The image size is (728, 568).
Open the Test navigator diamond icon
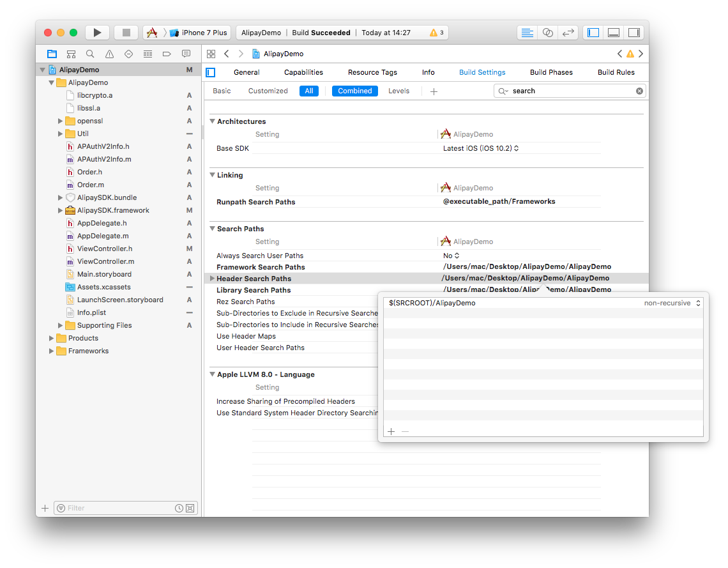[x=128, y=54]
